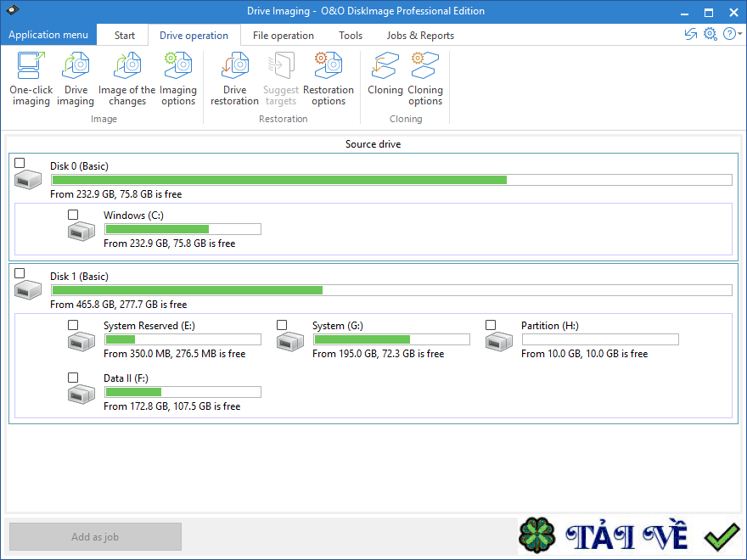Open Restoration options

click(x=329, y=79)
